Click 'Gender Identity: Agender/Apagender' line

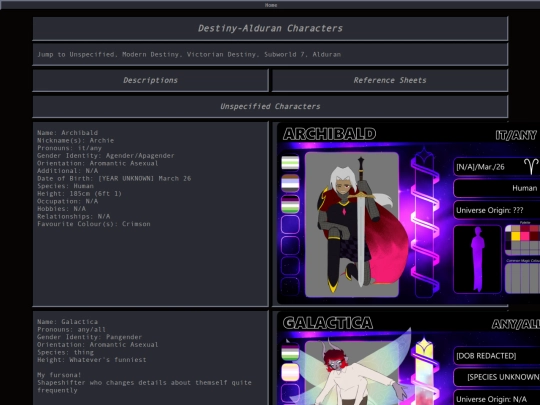[x=106, y=155]
